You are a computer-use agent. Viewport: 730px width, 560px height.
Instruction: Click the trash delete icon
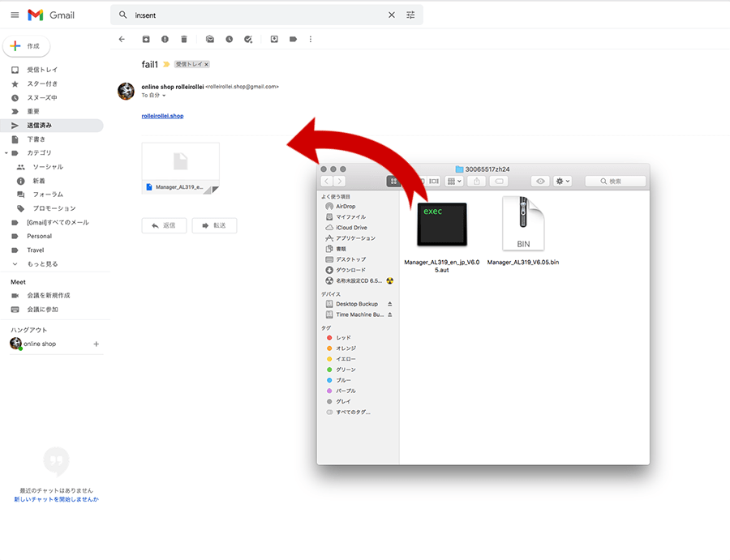tap(184, 39)
